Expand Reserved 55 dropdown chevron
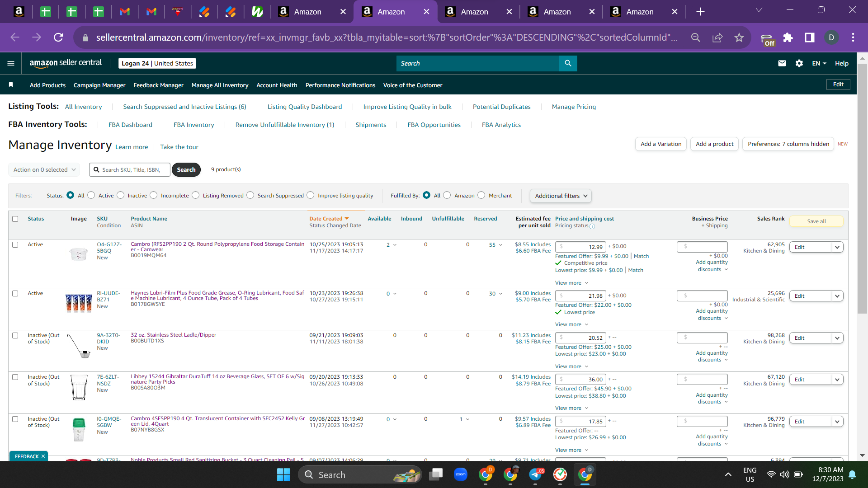 click(500, 245)
